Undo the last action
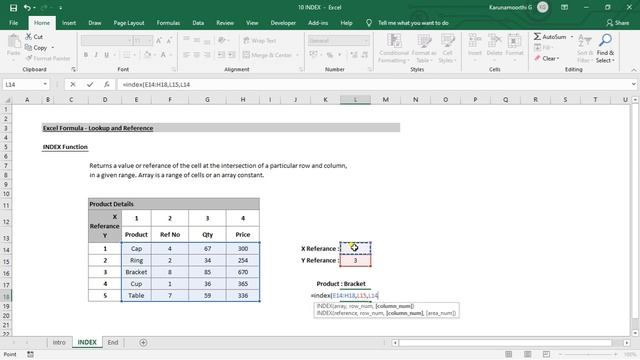640x360 pixels. [27, 8]
